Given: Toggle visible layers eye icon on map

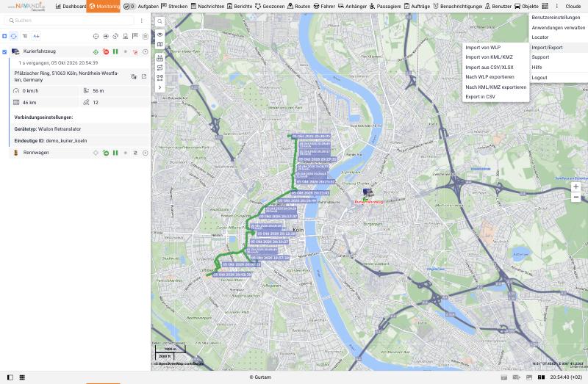Looking at the screenshot, I should point(159,35).
